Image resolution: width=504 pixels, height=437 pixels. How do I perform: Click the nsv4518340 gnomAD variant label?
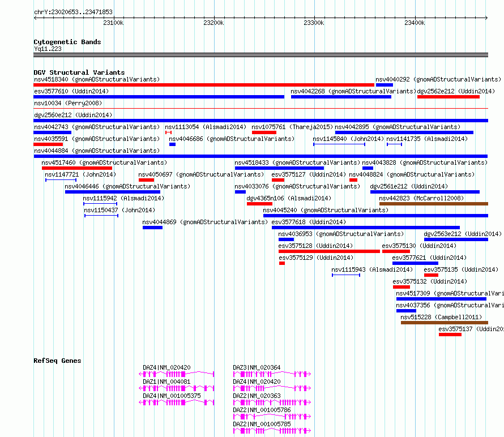point(97,79)
